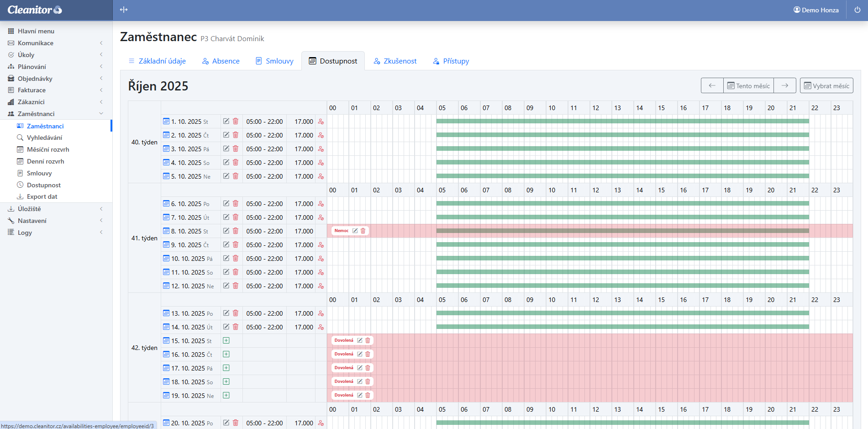Go to previous month arrow
Screen dimensions: 868x429
(x=712, y=86)
